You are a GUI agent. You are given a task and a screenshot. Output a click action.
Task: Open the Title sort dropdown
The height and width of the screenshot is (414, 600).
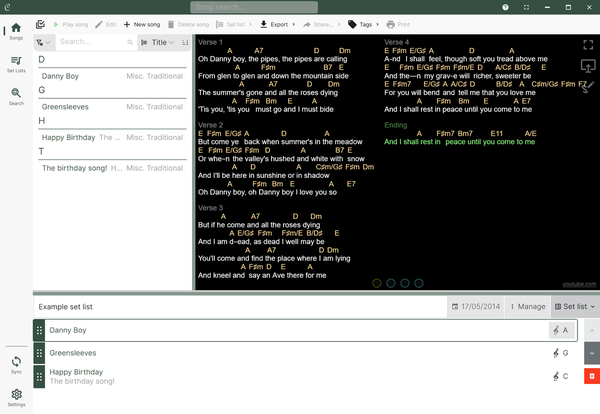158,42
